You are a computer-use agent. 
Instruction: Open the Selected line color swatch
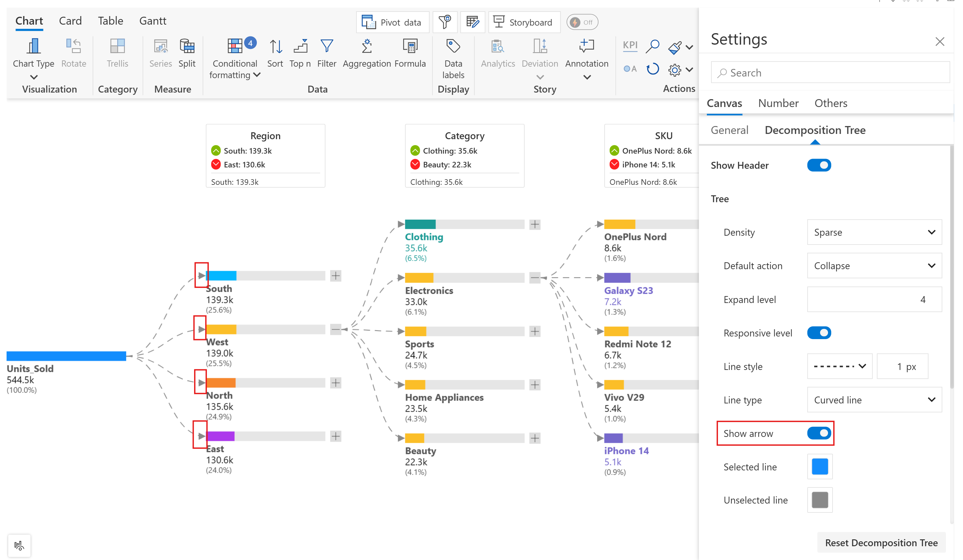tap(820, 466)
